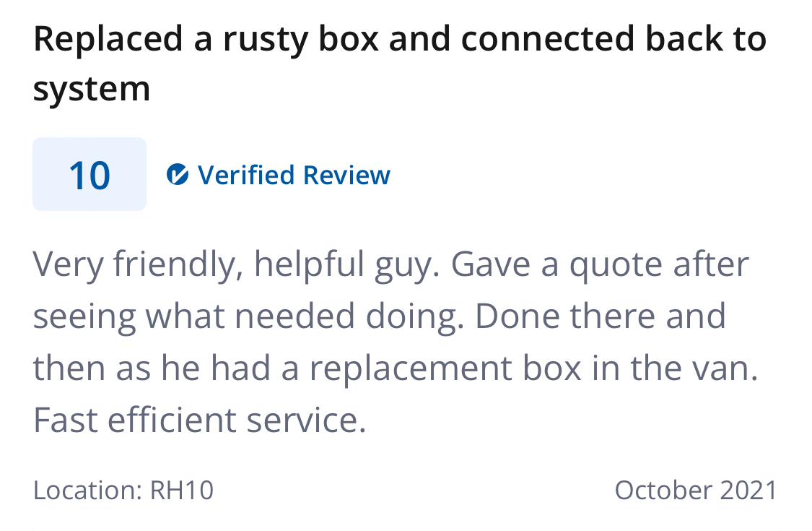Image resolution: width=812 pixels, height=531 pixels.
Task: Click the sentence 'Very friendly, helpful guy.'
Action: [236, 264]
